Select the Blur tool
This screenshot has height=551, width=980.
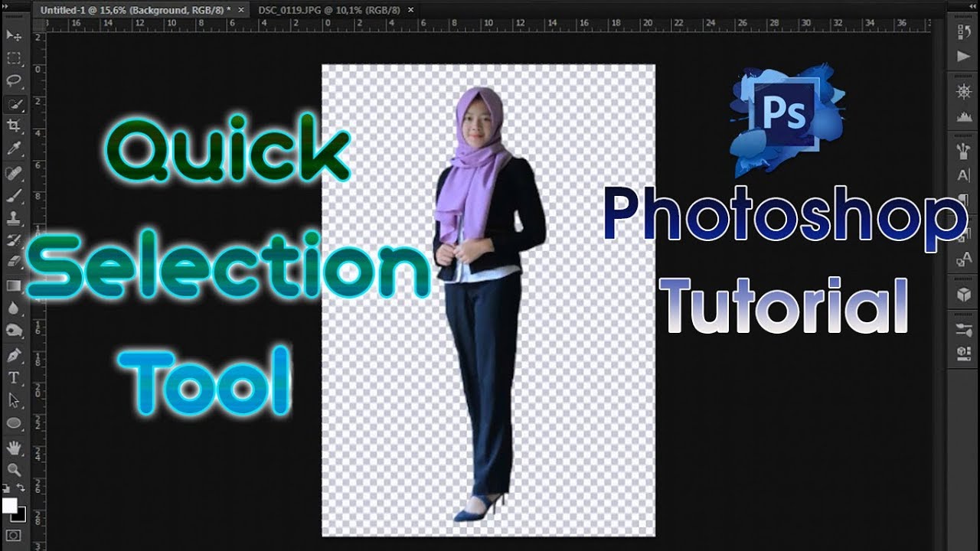pyautogui.click(x=14, y=308)
